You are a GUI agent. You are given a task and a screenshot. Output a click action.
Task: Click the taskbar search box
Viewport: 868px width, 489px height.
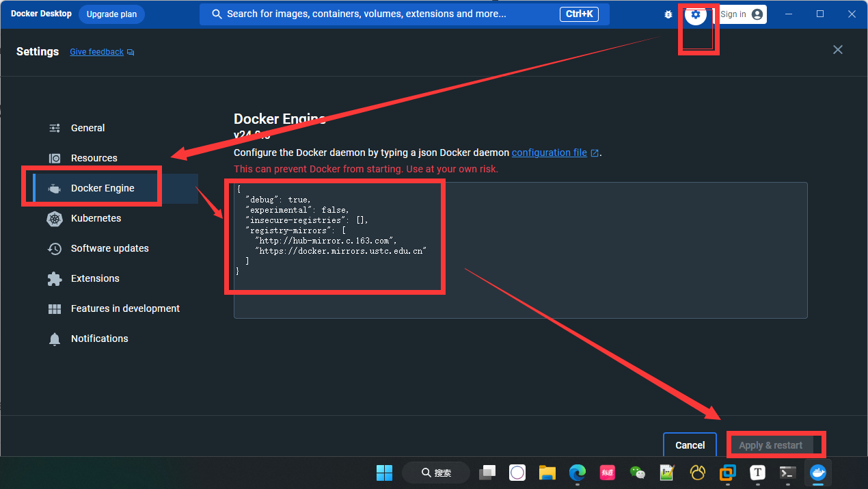click(436, 473)
